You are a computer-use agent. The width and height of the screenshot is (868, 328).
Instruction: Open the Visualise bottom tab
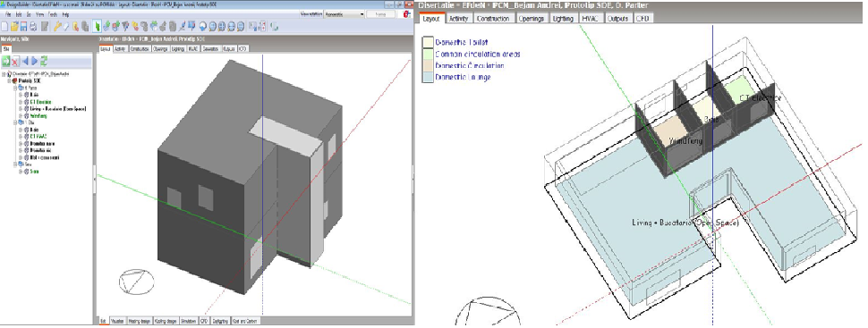click(118, 321)
